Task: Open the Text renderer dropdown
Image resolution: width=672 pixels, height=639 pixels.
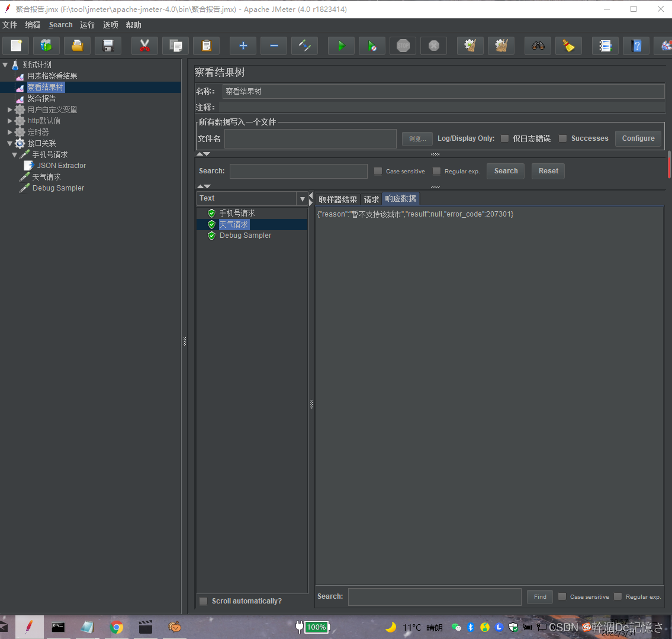Action: click(x=302, y=199)
